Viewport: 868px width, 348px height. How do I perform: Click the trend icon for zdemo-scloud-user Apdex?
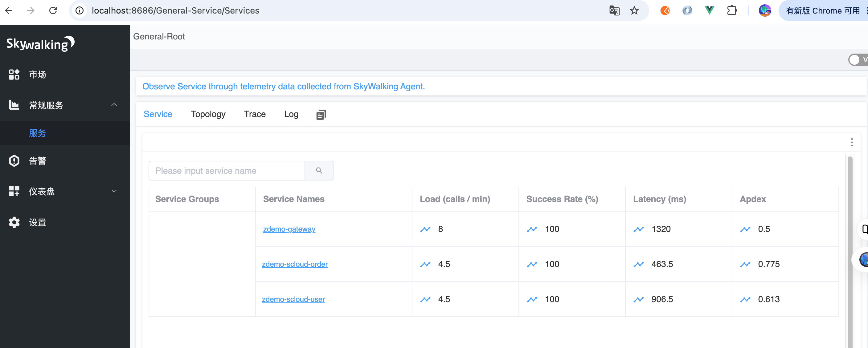pos(745,299)
